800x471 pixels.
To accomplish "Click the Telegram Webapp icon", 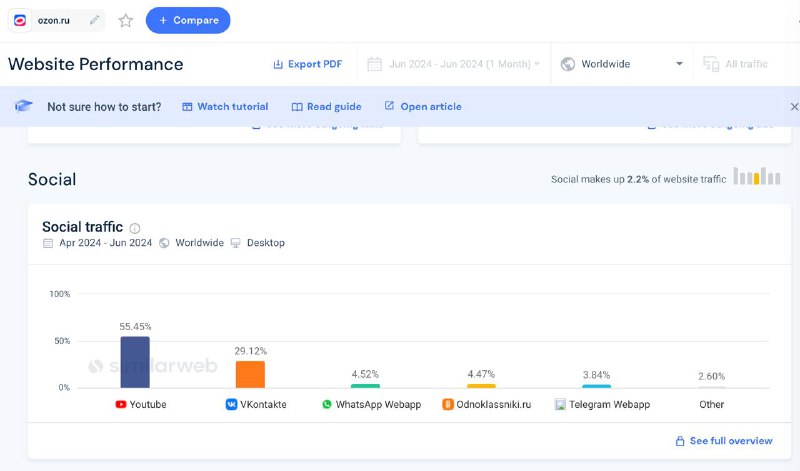I will (x=560, y=405).
